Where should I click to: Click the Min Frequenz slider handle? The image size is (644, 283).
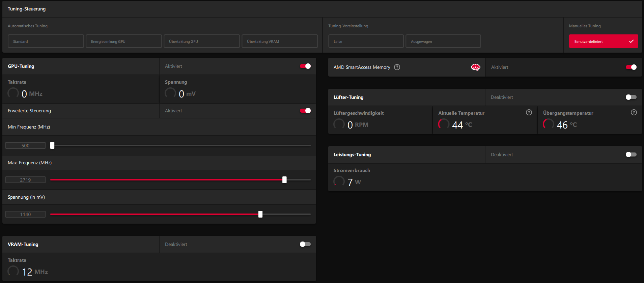(52, 145)
